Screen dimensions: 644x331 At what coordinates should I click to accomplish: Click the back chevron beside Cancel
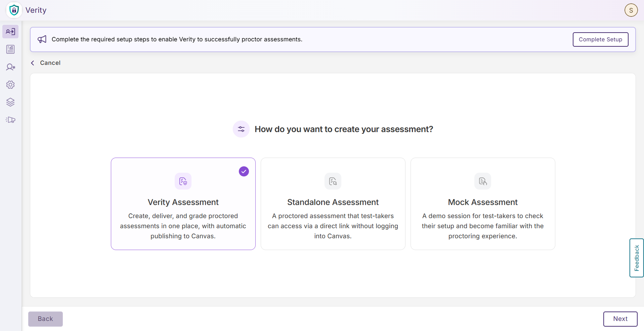pyautogui.click(x=33, y=63)
